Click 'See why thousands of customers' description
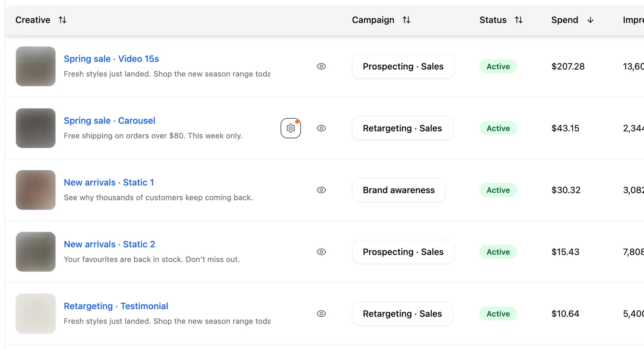This screenshot has height=350, width=644. point(158,198)
